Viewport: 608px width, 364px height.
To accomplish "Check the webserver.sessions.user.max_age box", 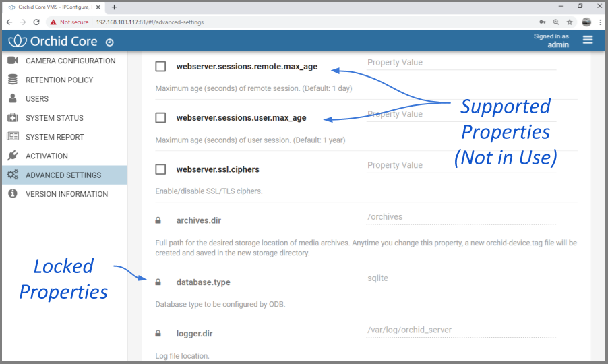I will [x=160, y=118].
